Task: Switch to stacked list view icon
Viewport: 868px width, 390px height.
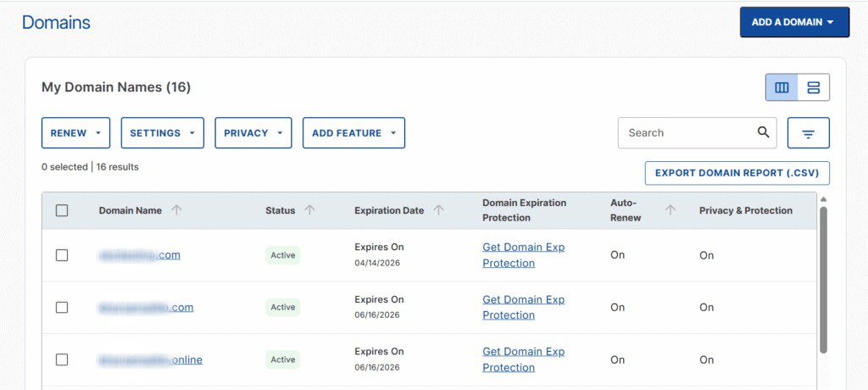Action: coord(813,87)
